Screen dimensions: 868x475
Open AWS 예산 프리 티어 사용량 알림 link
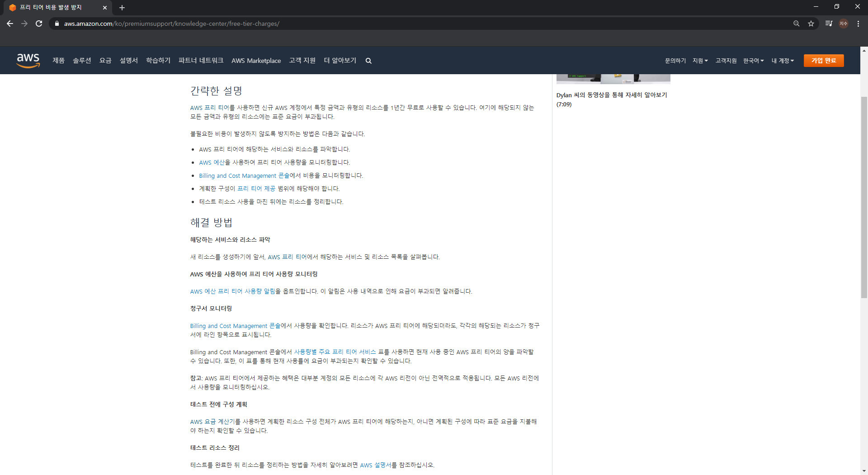pyautogui.click(x=232, y=291)
